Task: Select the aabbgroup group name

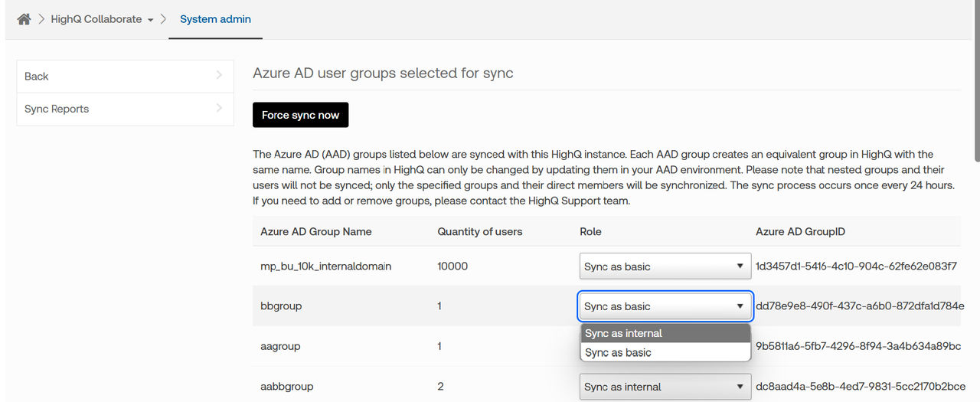Action: (287, 387)
